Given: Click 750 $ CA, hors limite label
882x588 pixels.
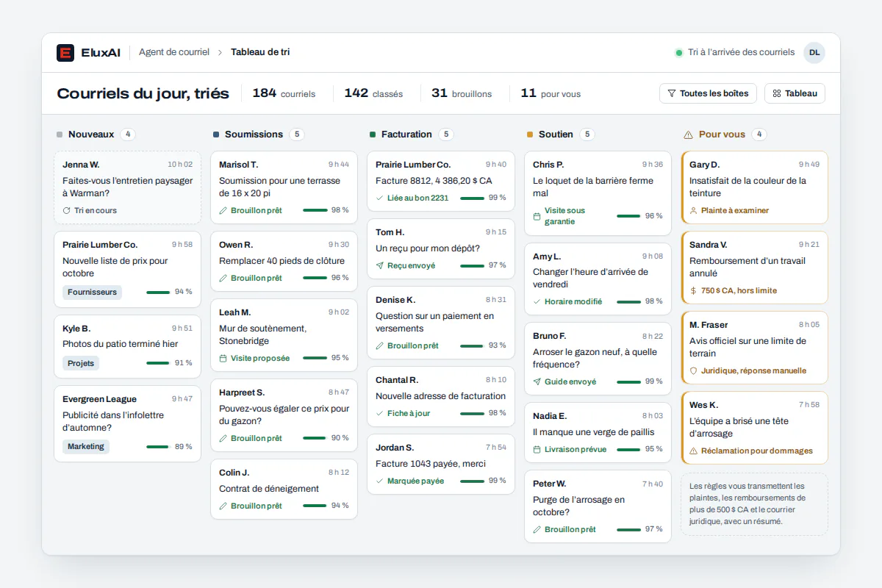Looking at the screenshot, I should 739,290.
